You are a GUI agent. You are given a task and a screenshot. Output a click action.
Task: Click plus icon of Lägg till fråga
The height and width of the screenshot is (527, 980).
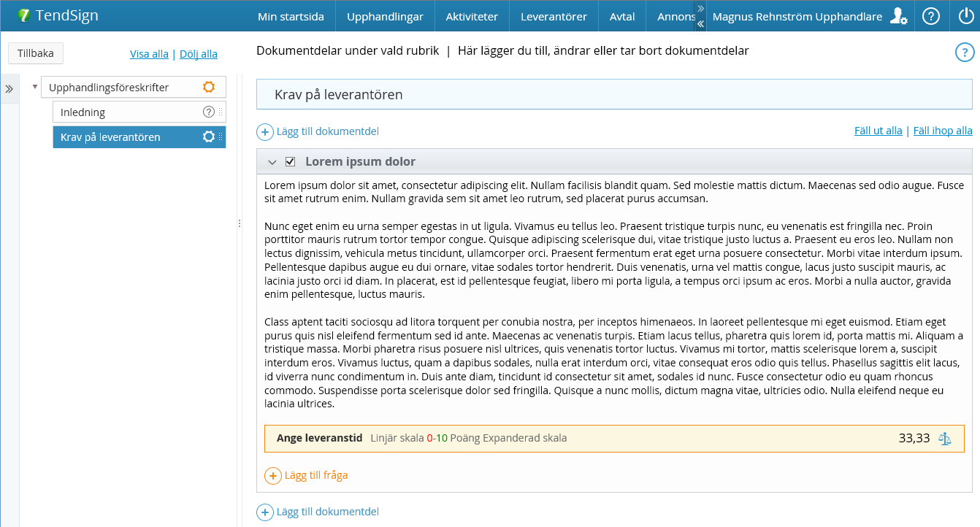coord(273,475)
